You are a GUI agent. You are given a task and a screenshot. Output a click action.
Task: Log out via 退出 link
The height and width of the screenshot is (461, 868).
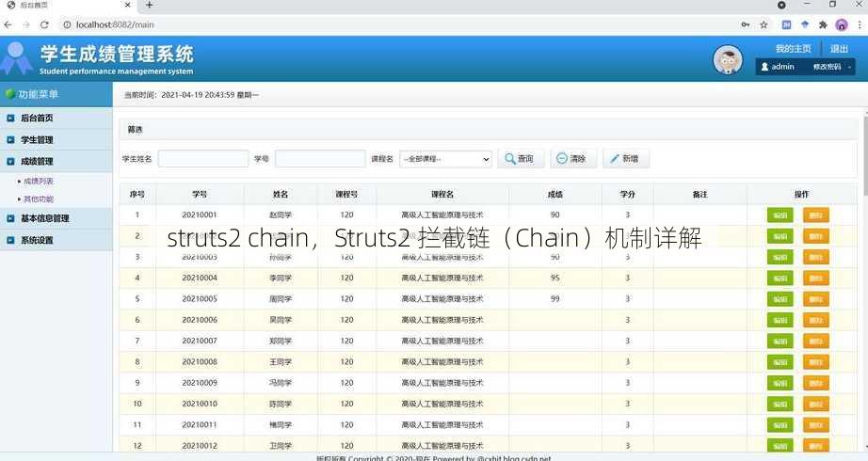click(839, 49)
